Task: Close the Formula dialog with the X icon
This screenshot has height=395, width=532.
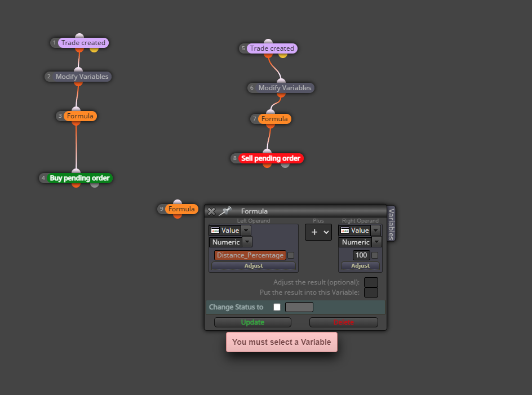Action: tap(211, 211)
